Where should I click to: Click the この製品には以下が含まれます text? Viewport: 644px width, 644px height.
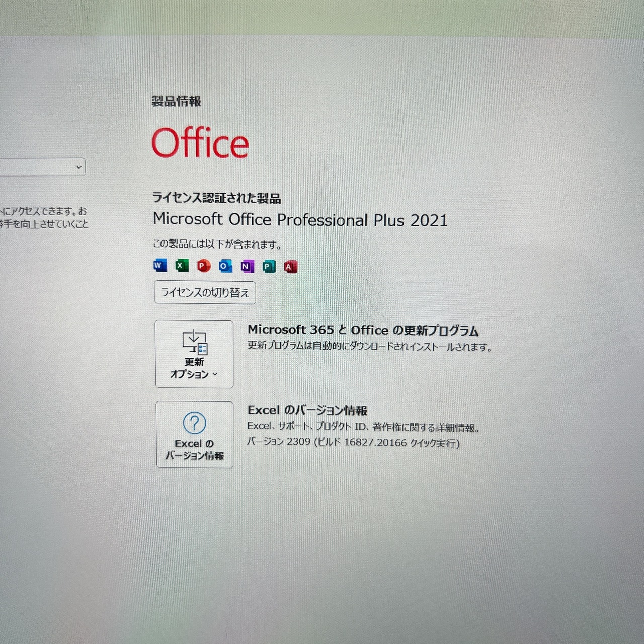click(217, 245)
